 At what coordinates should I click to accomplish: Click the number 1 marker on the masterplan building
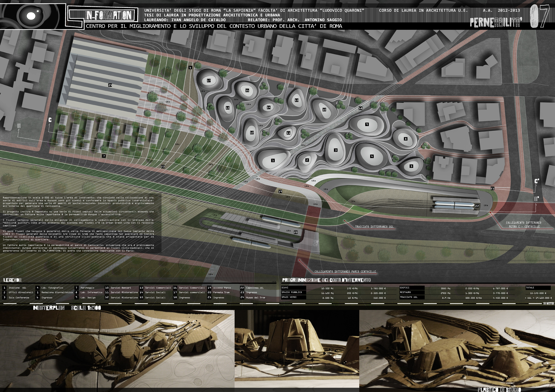[x=273, y=160]
